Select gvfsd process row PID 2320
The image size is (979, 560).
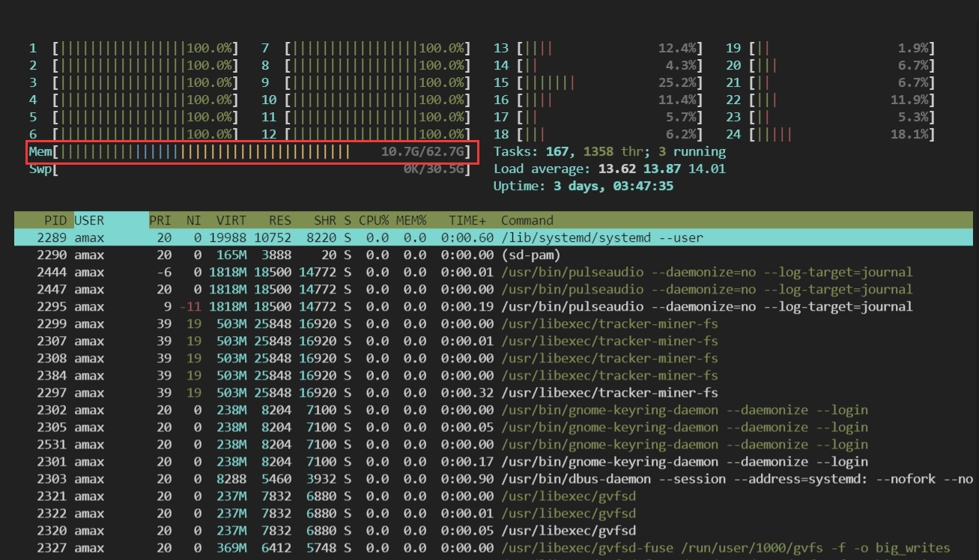click(x=494, y=530)
